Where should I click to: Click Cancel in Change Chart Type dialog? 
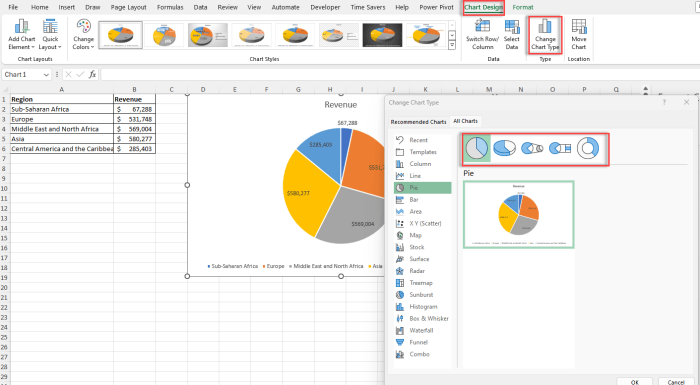[675, 382]
